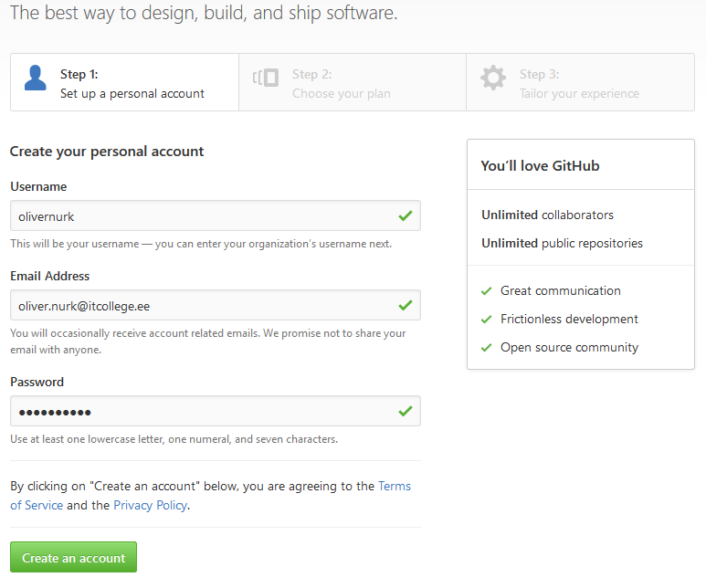Click the gear icon in Step 3
Image resolution: width=706 pixels, height=588 pixels.
[493, 78]
